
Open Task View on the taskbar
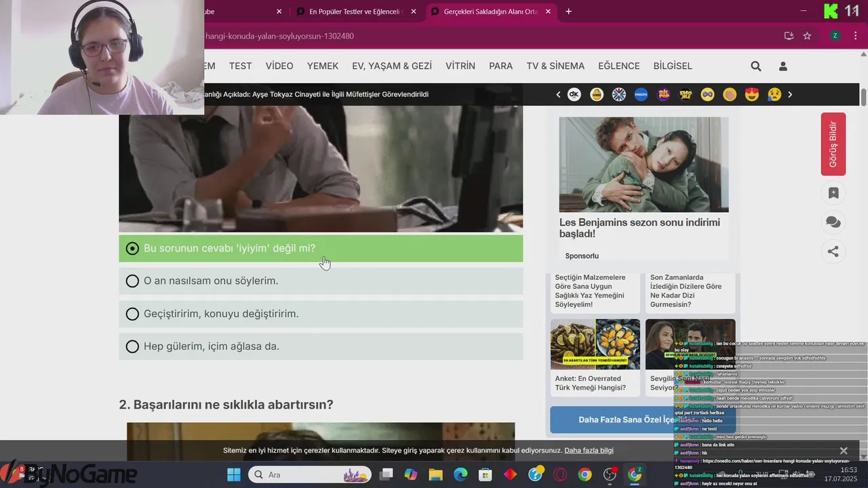(386, 474)
